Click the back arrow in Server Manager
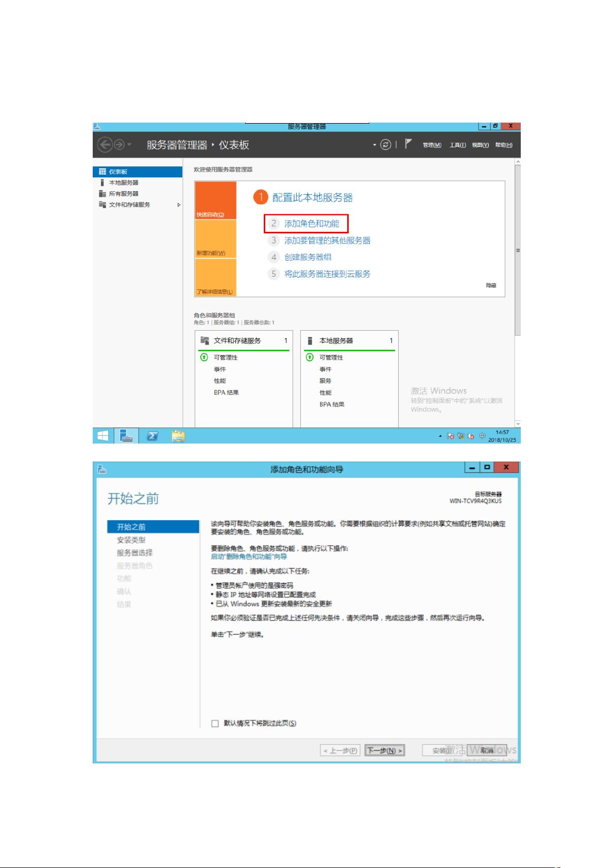Viewport: 614px width, 868px height. [105, 145]
